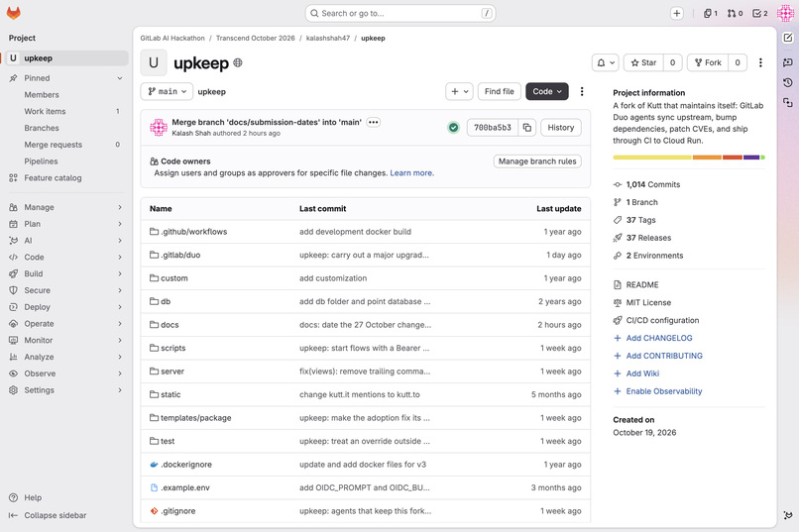Viewport: 799px width, 532px height.
Task: Collapse sidebar at bottom left
Action: [x=48, y=515]
